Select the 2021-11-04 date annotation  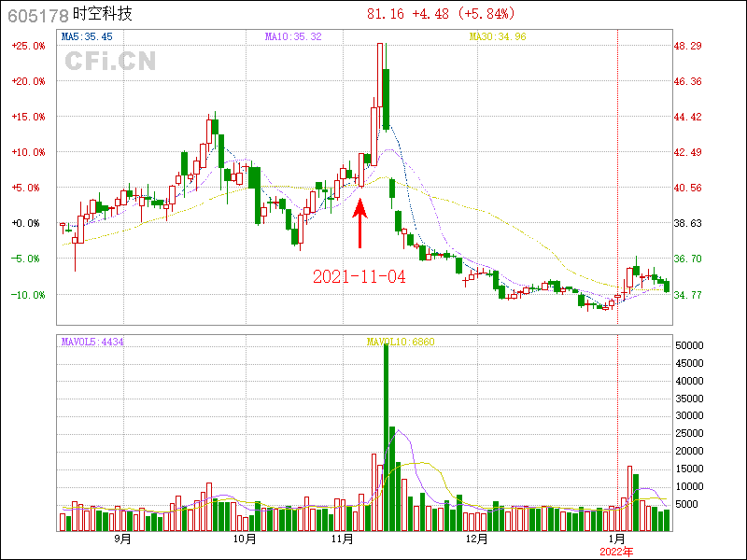tap(359, 277)
